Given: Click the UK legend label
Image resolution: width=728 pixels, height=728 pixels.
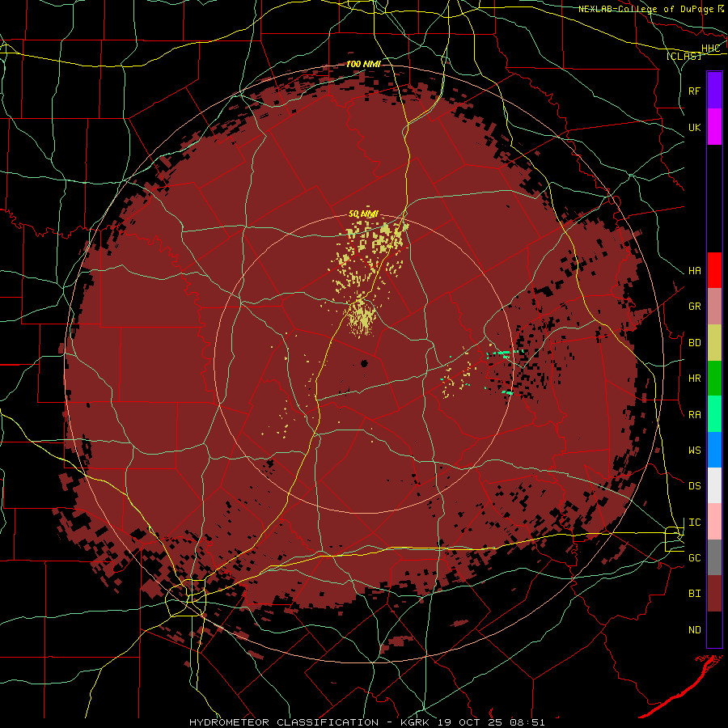Looking at the screenshot, I should [x=694, y=127].
